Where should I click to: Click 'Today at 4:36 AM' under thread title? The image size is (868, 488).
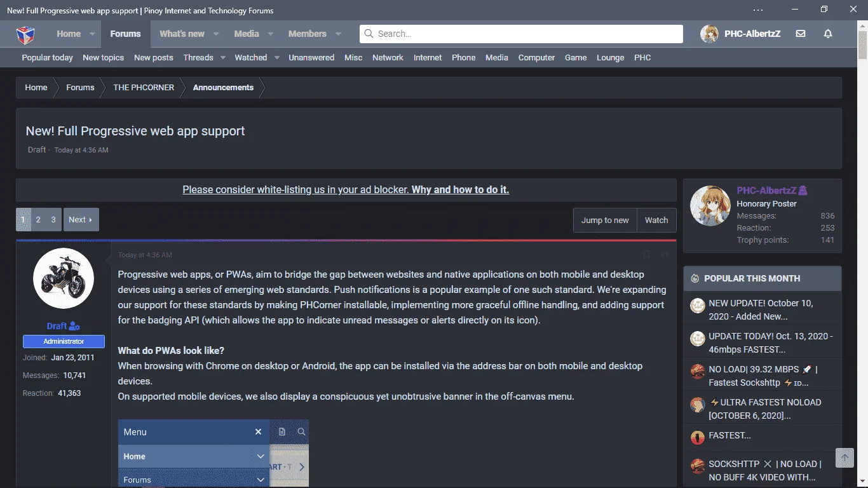click(x=81, y=150)
